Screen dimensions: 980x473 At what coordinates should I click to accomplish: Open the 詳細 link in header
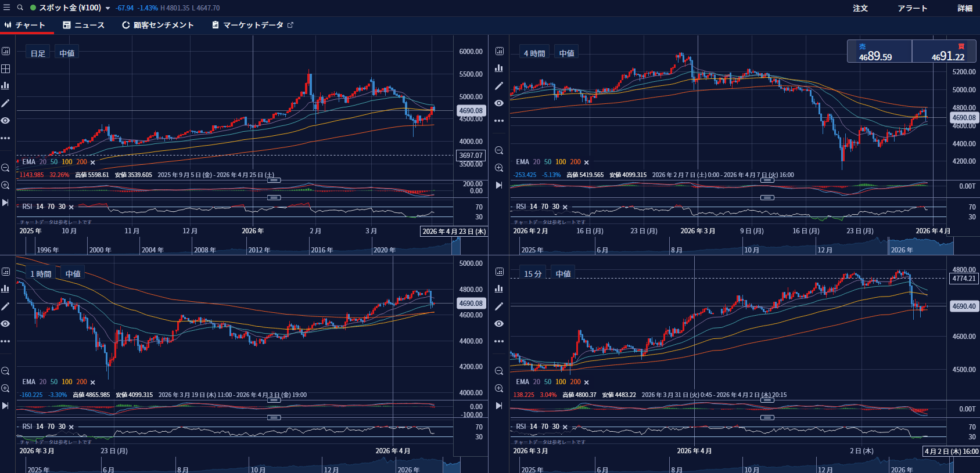965,8
